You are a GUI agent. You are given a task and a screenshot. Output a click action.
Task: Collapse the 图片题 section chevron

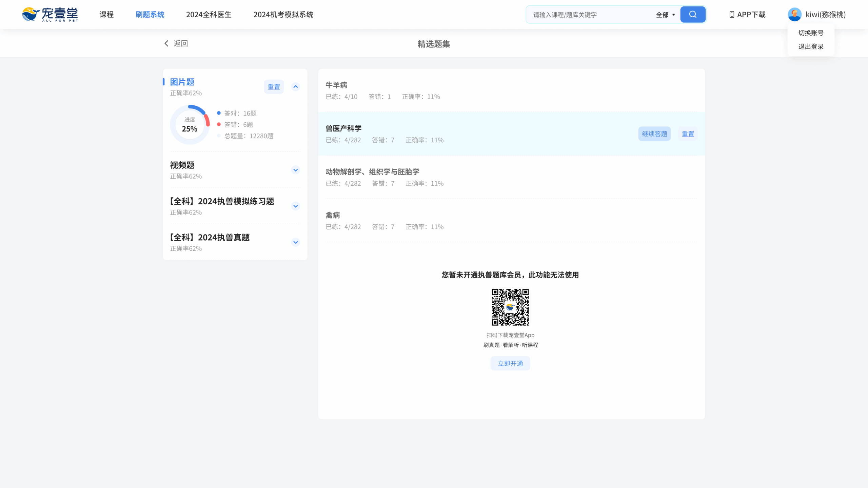tap(296, 87)
